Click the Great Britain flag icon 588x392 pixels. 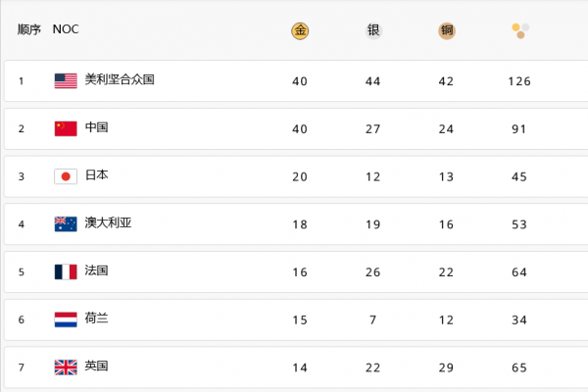pos(66,367)
